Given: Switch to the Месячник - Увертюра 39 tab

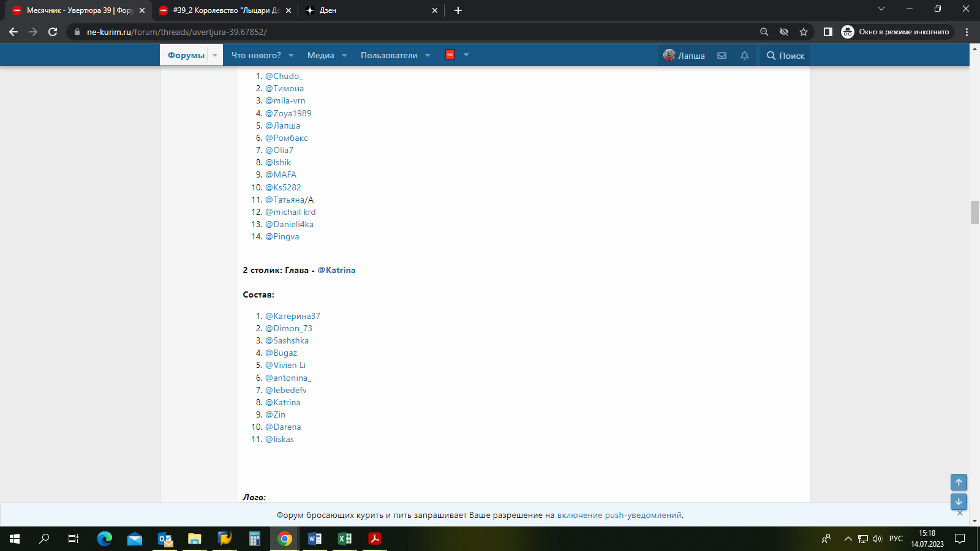Looking at the screenshot, I should coord(78,10).
